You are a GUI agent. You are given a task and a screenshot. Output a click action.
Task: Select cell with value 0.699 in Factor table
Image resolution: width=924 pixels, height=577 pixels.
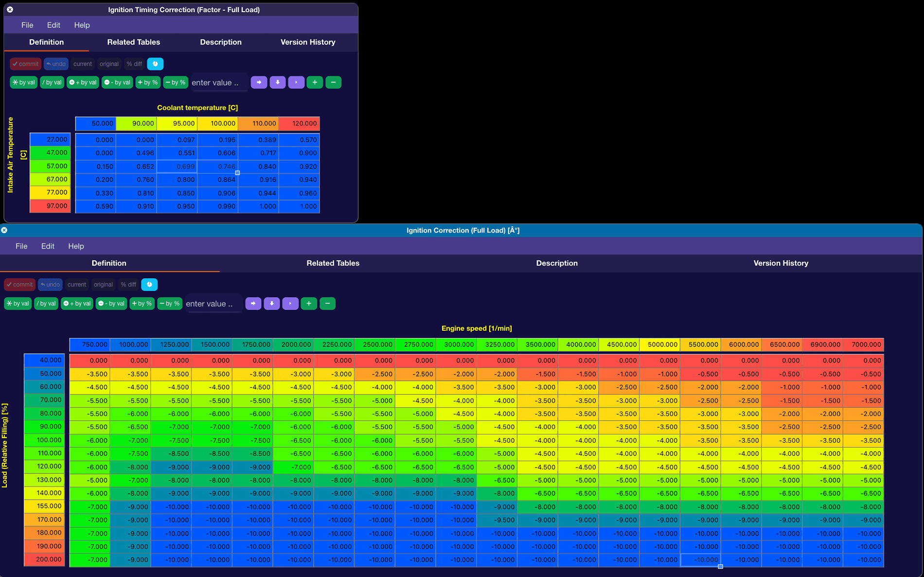click(x=177, y=166)
